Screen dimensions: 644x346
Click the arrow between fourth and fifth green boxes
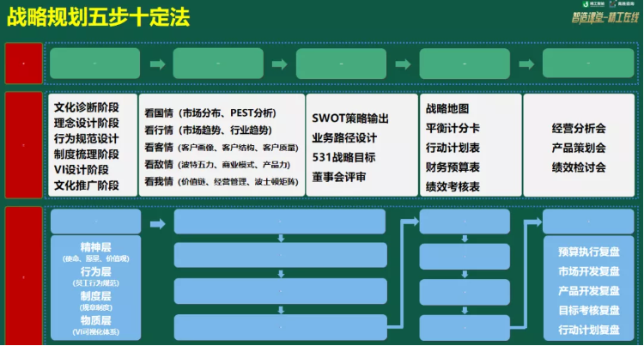pyautogui.click(x=526, y=64)
